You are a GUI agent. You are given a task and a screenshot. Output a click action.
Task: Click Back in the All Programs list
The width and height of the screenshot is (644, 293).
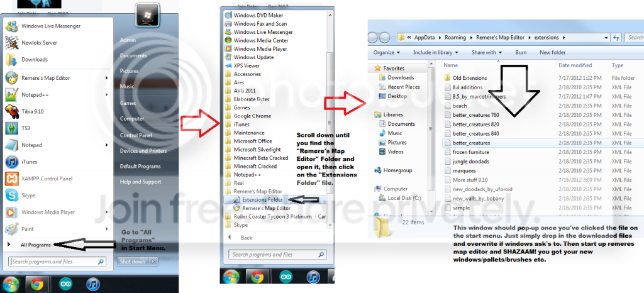click(x=247, y=238)
